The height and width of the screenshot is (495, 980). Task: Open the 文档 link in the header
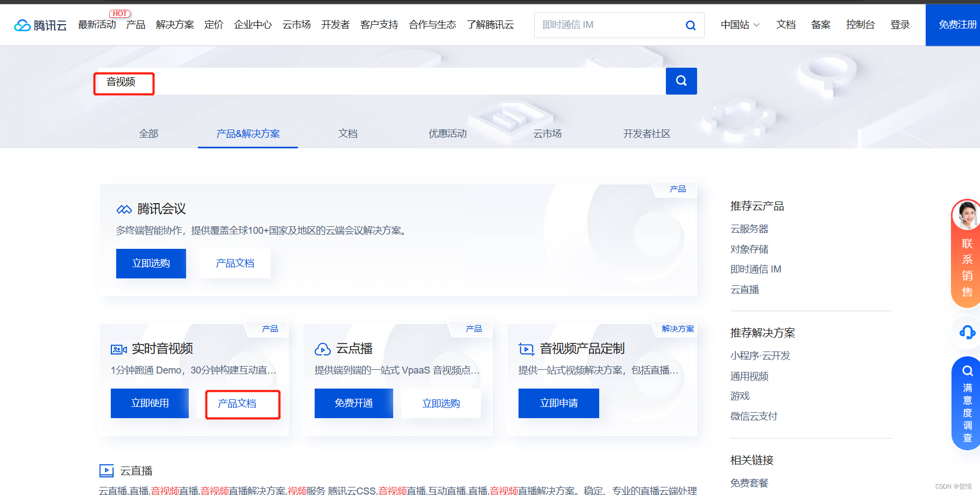[x=786, y=25]
